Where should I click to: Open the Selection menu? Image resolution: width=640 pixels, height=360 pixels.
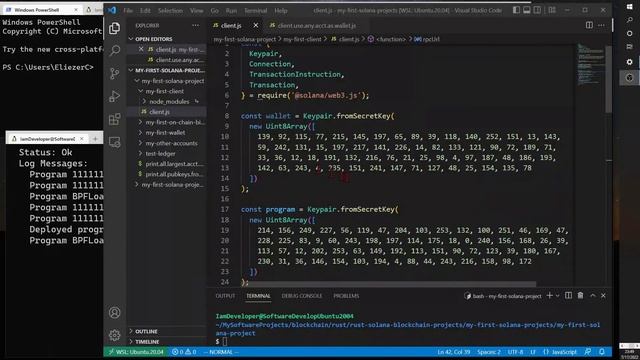pyautogui.click(x=171, y=11)
